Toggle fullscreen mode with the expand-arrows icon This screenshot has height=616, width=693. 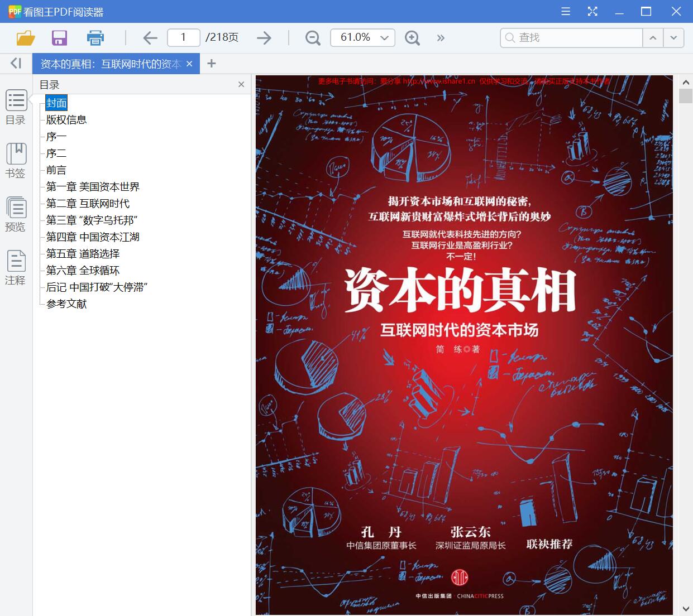pyautogui.click(x=592, y=11)
